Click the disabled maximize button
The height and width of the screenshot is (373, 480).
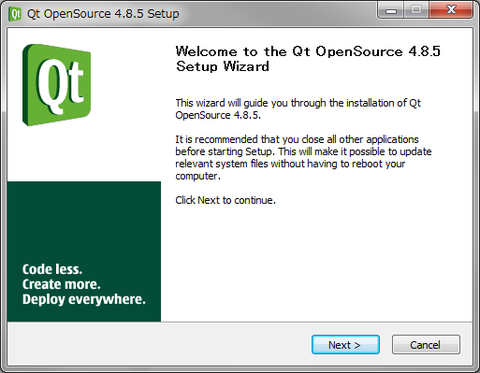coord(416,11)
